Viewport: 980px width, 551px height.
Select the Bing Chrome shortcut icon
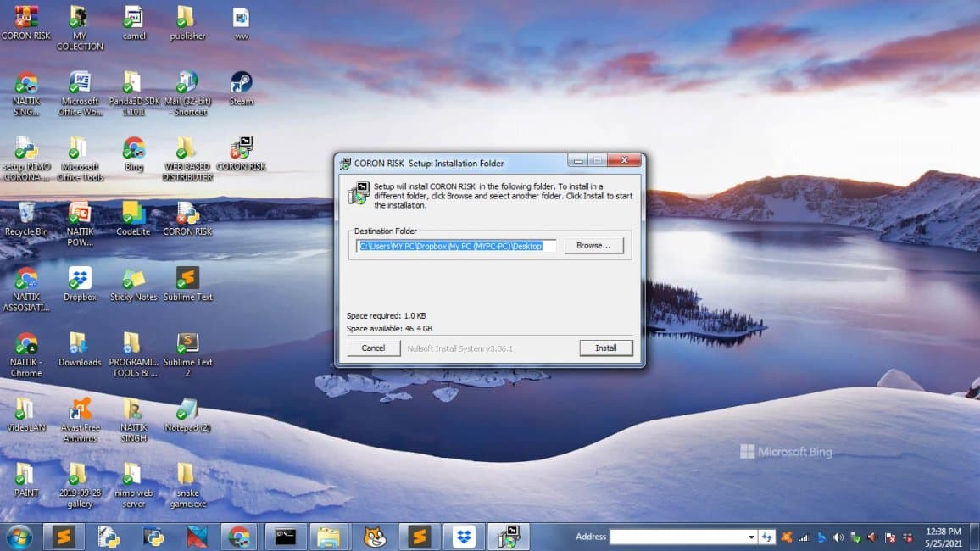coord(133,153)
